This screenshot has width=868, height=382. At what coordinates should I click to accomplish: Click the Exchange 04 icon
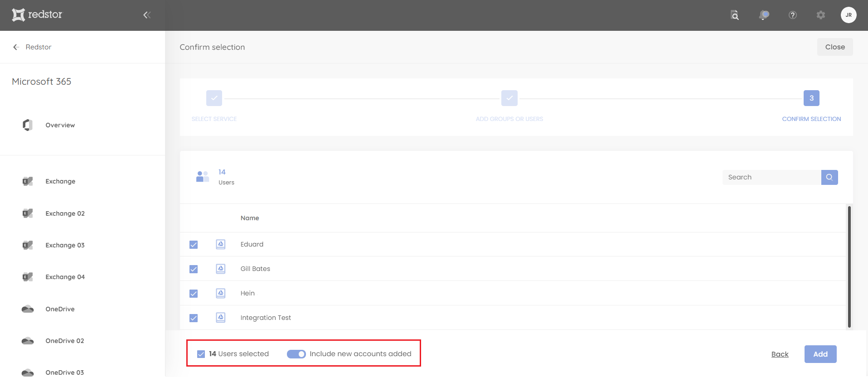(x=28, y=277)
